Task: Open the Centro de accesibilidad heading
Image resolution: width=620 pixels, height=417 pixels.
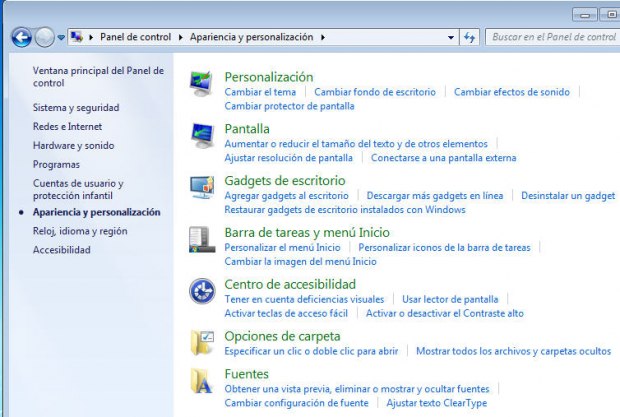Action: pyautogui.click(x=290, y=284)
